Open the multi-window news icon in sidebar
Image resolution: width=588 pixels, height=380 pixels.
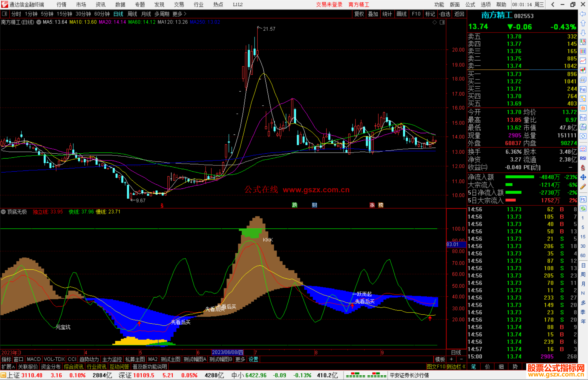[583, 80]
